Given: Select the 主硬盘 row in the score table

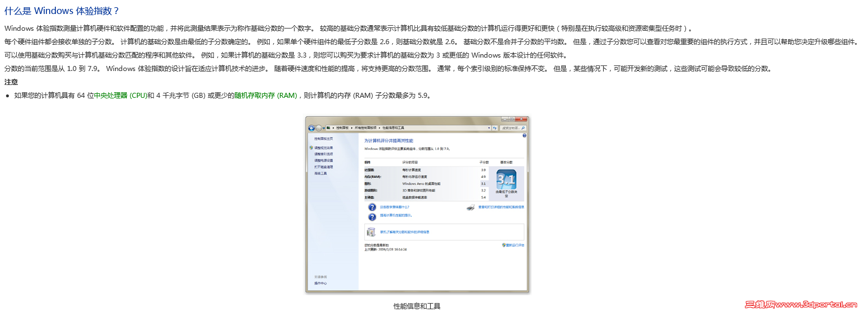Looking at the screenshot, I should (x=426, y=197).
